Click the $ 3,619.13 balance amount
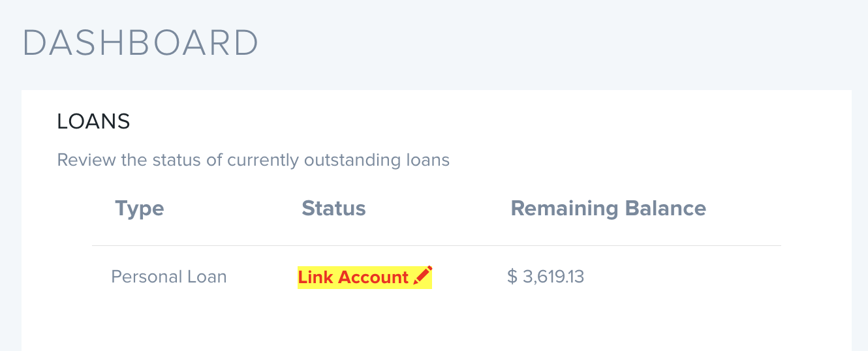 tap(546, 277)
